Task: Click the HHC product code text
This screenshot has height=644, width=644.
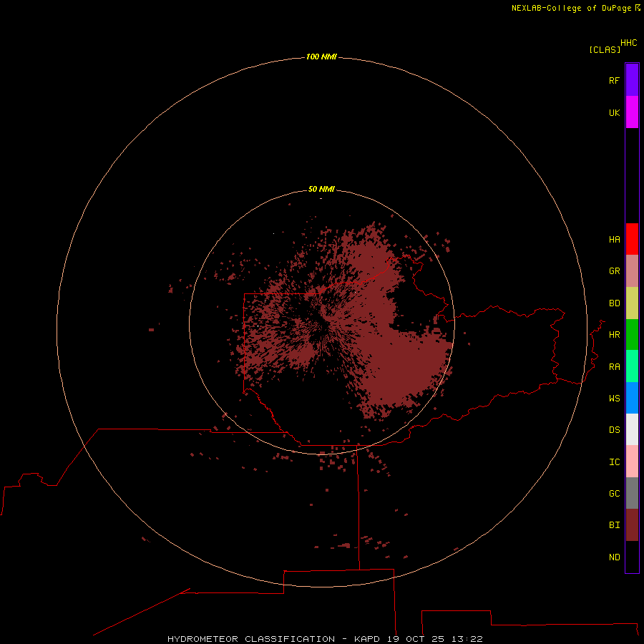Action: 629,43
